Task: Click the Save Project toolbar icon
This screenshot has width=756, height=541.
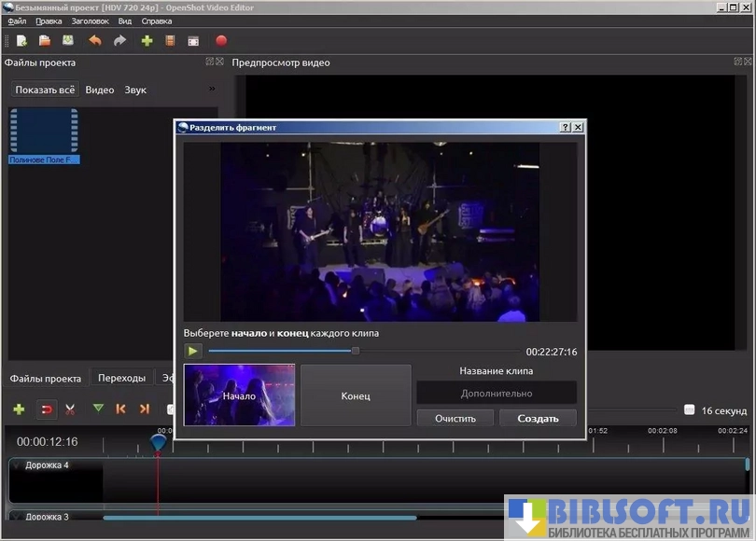Action: click(68, 41)
